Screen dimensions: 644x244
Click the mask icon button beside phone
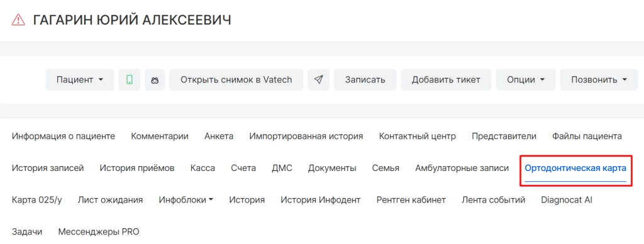[x=155, y=80]
